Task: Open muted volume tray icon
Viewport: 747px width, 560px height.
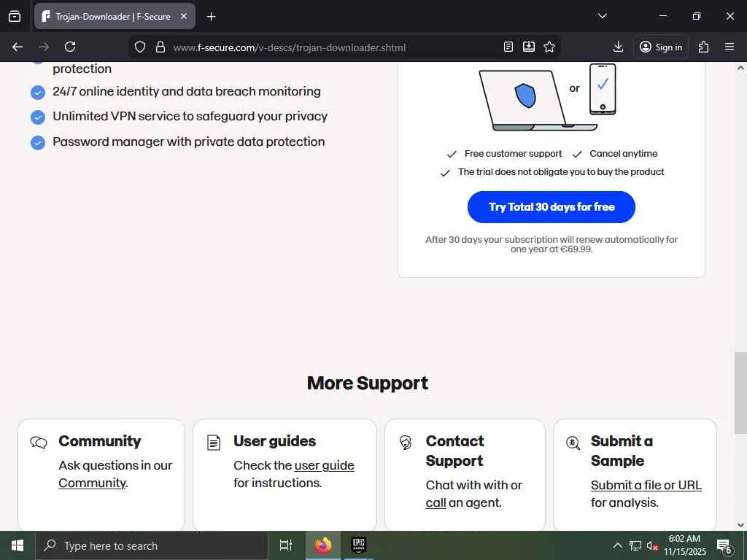Action: (x=651, y=545)
